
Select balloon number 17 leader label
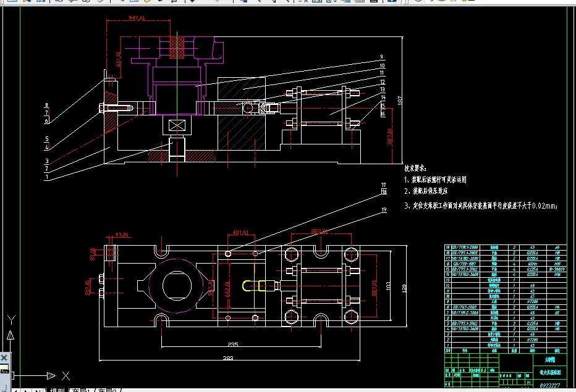384,185
